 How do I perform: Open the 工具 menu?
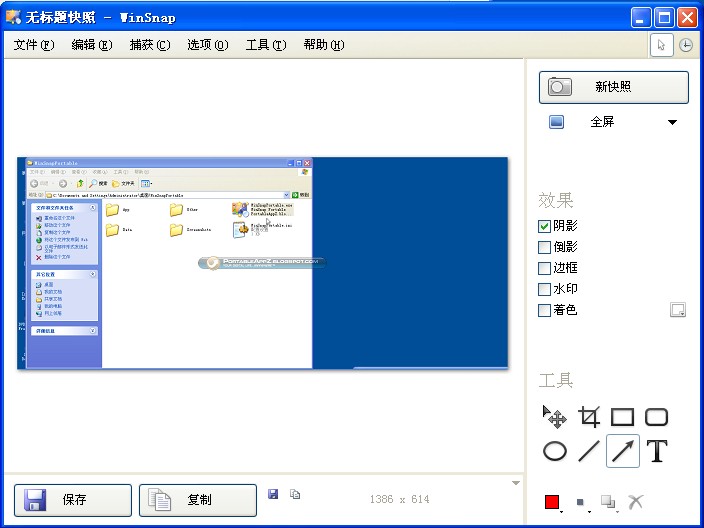(x=265, y=45)
